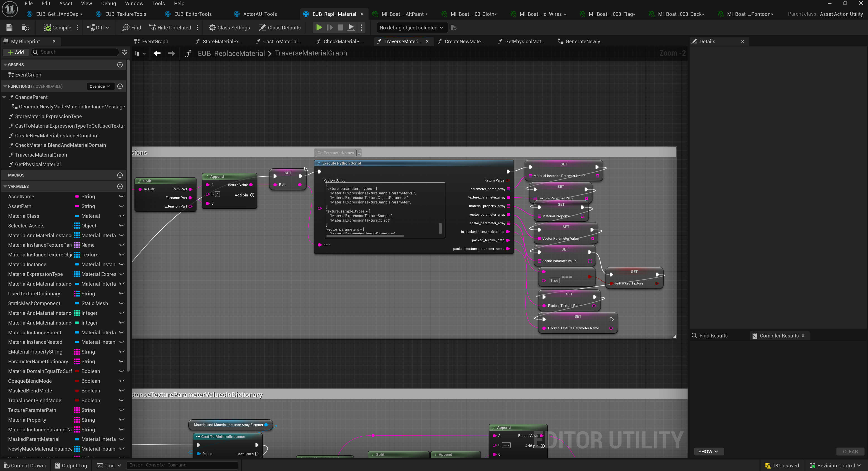868x471 pixels.
Task: Click Find in the toolbar
Action: [132, 28]
